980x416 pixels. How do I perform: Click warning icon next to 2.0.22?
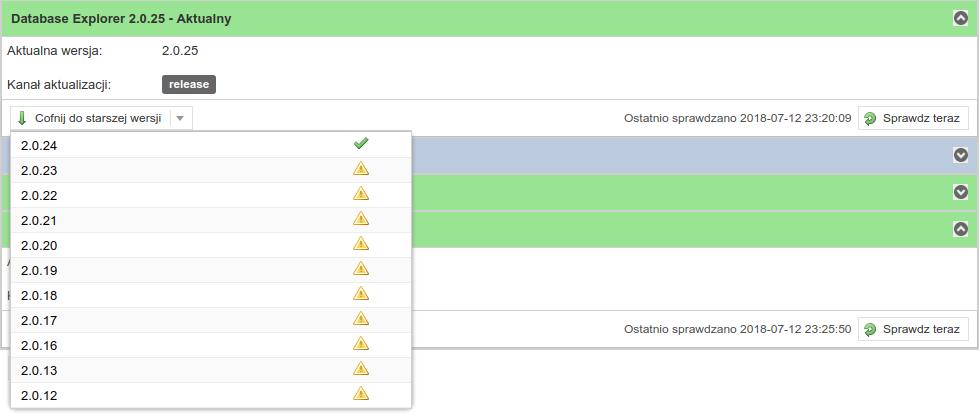pyautogui.click(x=361, y=193)
